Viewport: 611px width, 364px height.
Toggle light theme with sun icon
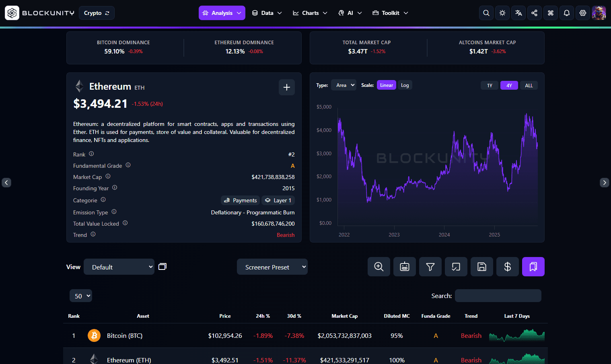pyautogui.click(x=502, y=13)
